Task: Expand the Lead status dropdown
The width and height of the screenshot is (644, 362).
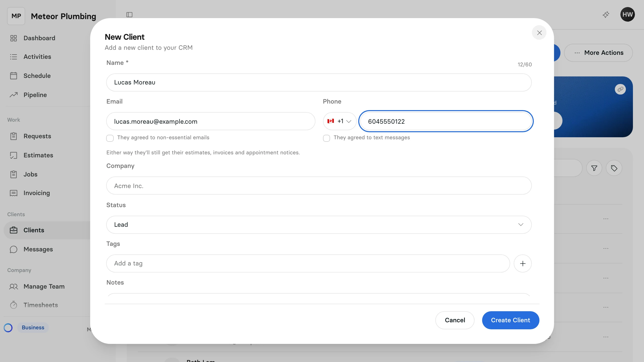Action: 319,225
